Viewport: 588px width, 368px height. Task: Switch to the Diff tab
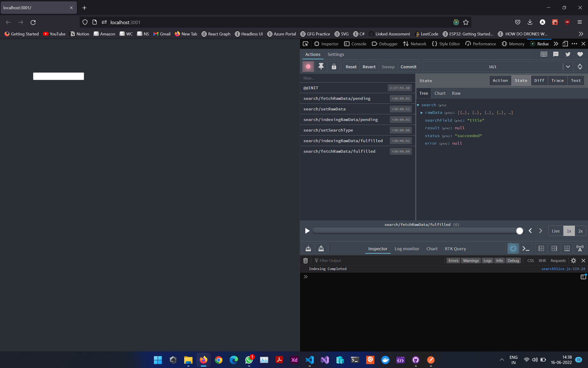(x=539, y=81)
